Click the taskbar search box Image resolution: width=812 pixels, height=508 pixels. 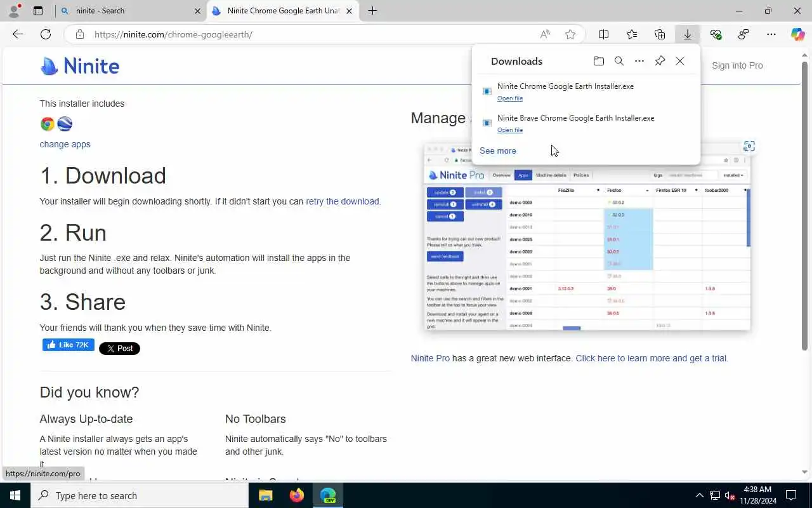point(140,495)
